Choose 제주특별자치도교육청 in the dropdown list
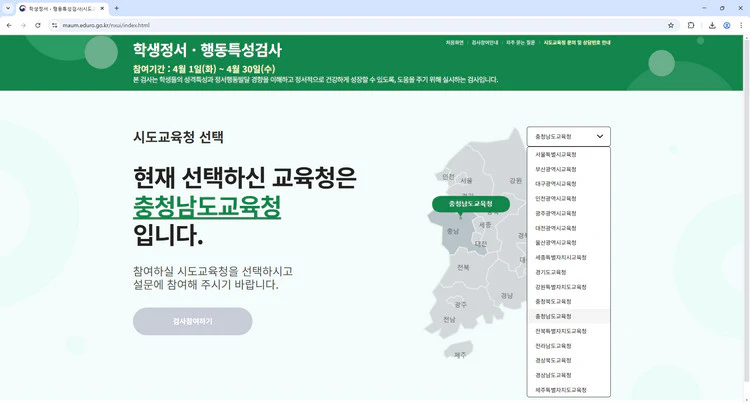 pyautogui.click(x=561, y=390)
